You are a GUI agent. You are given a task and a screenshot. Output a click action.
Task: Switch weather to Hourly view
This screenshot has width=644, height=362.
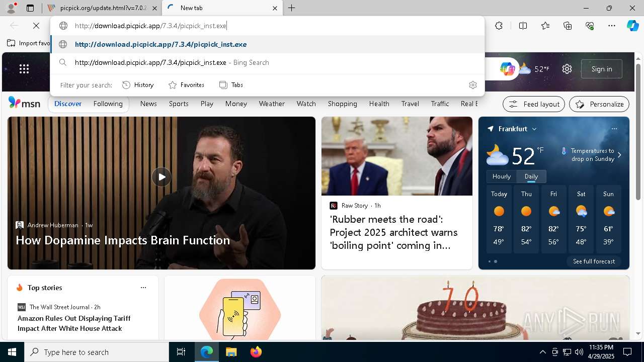(x=502, y=176)
